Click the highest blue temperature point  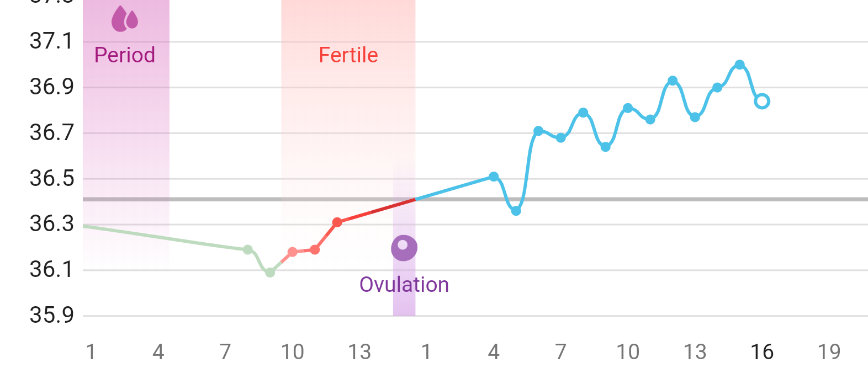point(740,65)
